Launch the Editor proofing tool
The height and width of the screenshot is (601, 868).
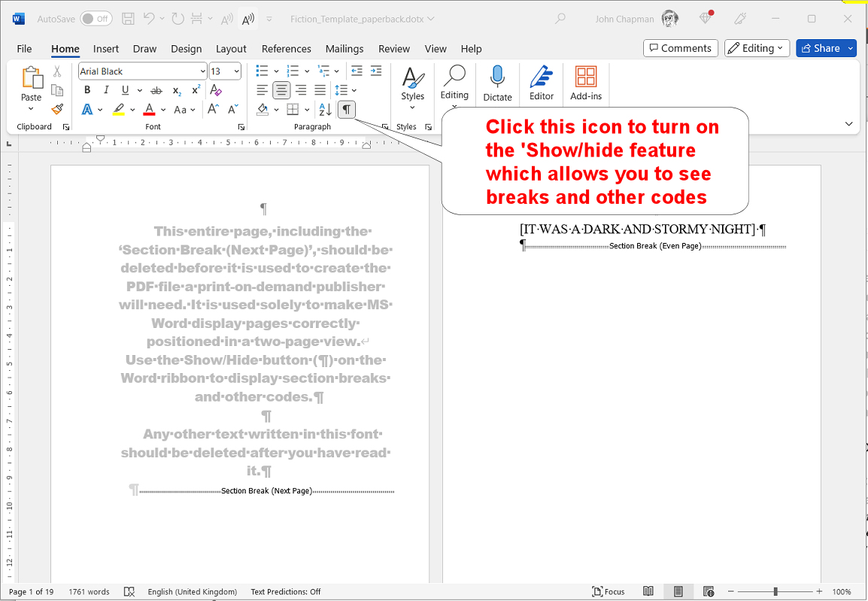coord(541,83)
